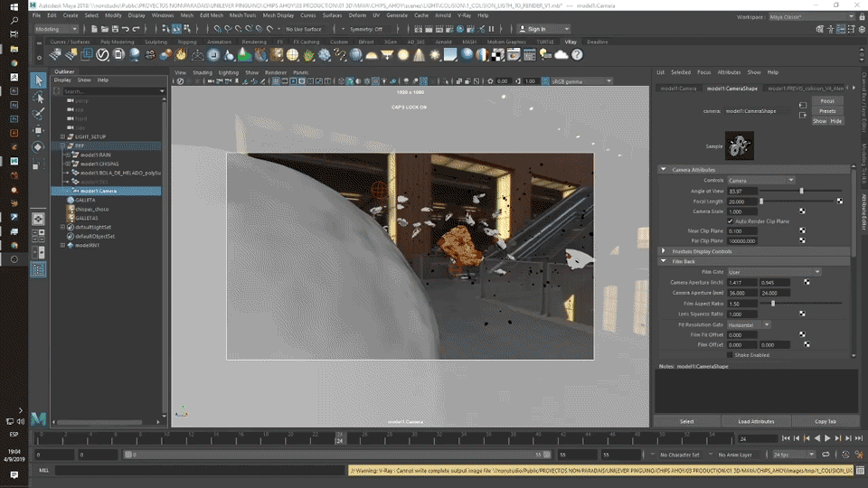Select the Rotate tool
The height and width of the screenshot is (488, 868).
(38, 146)
